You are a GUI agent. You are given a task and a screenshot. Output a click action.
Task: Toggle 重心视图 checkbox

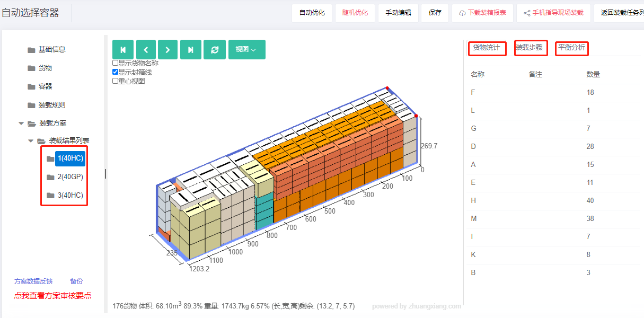[x=115, y=81]
